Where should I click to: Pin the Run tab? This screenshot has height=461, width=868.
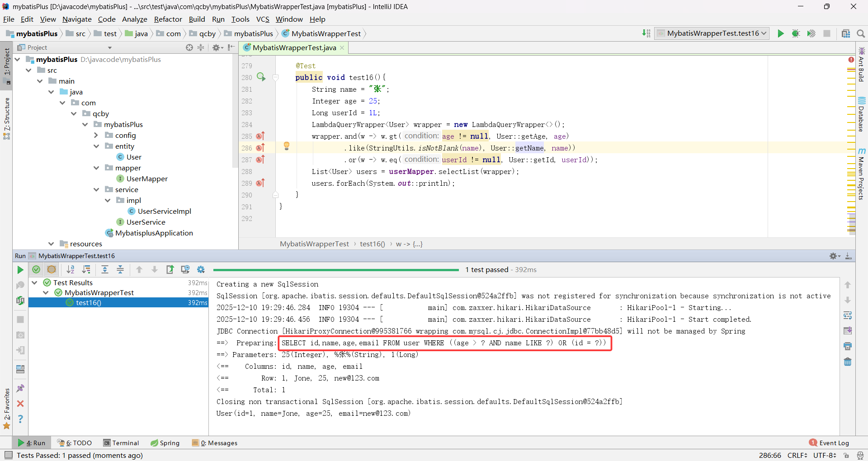(x=20, y=388)
